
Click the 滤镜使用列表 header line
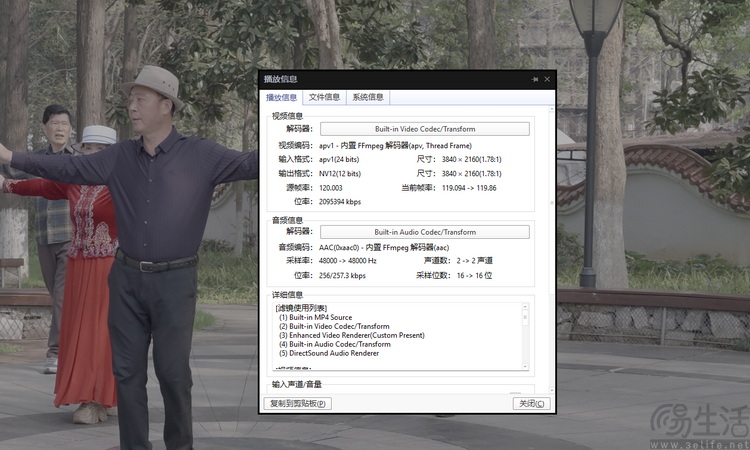click(x=301, y=308)
